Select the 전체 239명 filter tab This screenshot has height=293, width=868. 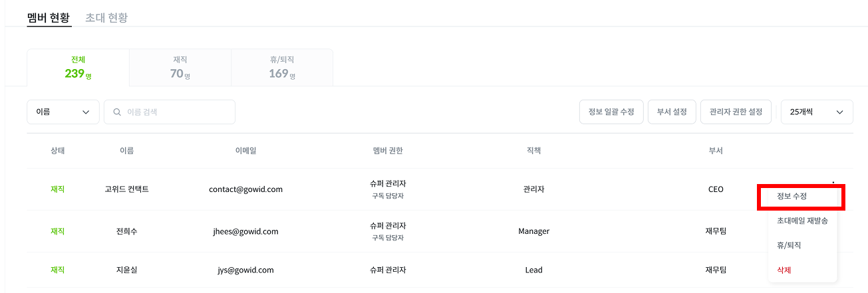pyautogui.click(x=78, y=68)
